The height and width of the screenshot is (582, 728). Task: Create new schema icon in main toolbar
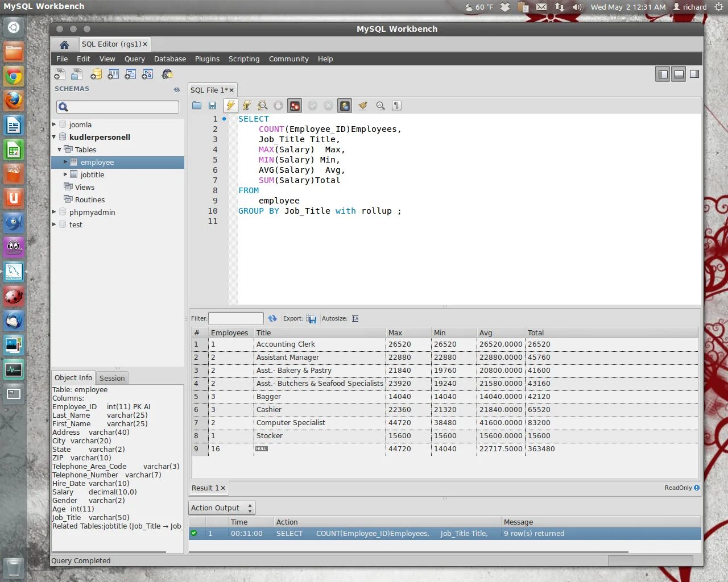[96, 74]
